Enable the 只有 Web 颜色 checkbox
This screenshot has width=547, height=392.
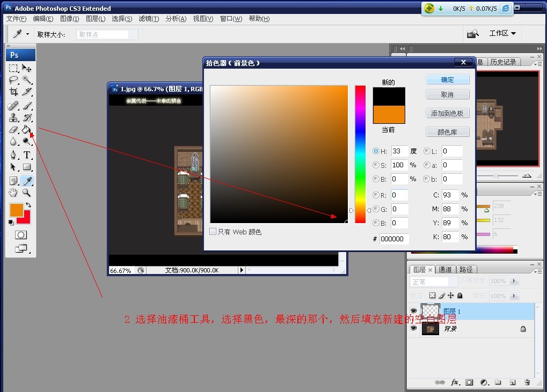point(213,232)
